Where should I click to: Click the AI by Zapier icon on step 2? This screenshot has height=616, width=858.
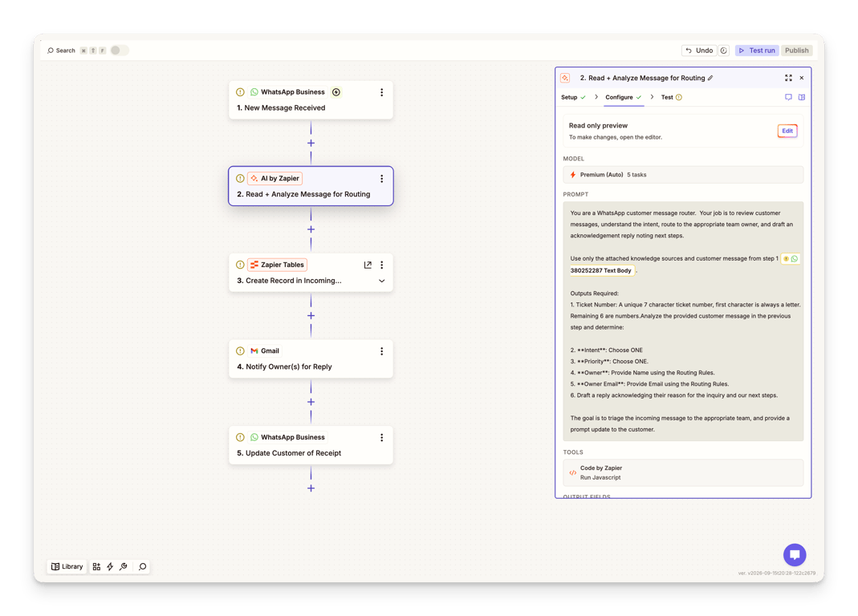coord(254,178)
